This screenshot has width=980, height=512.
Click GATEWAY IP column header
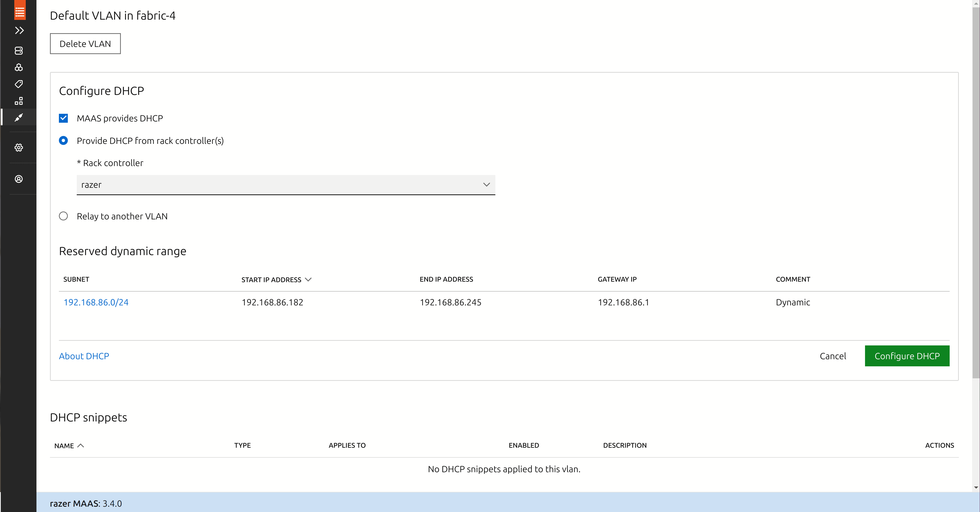point(617,279)
